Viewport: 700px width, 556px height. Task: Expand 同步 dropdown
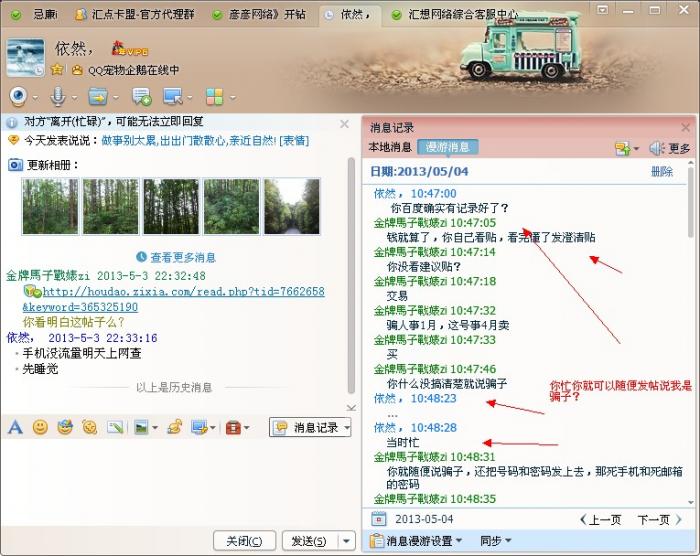pos(507,541)
